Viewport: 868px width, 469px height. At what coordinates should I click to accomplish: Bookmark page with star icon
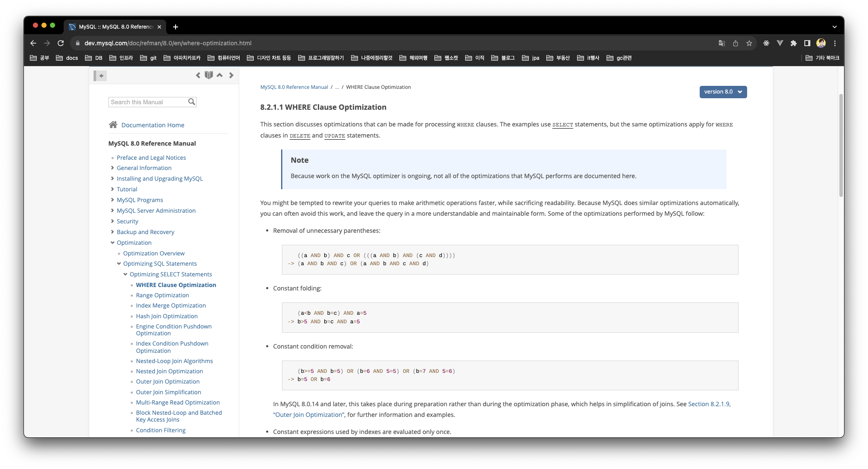point(749,43)
